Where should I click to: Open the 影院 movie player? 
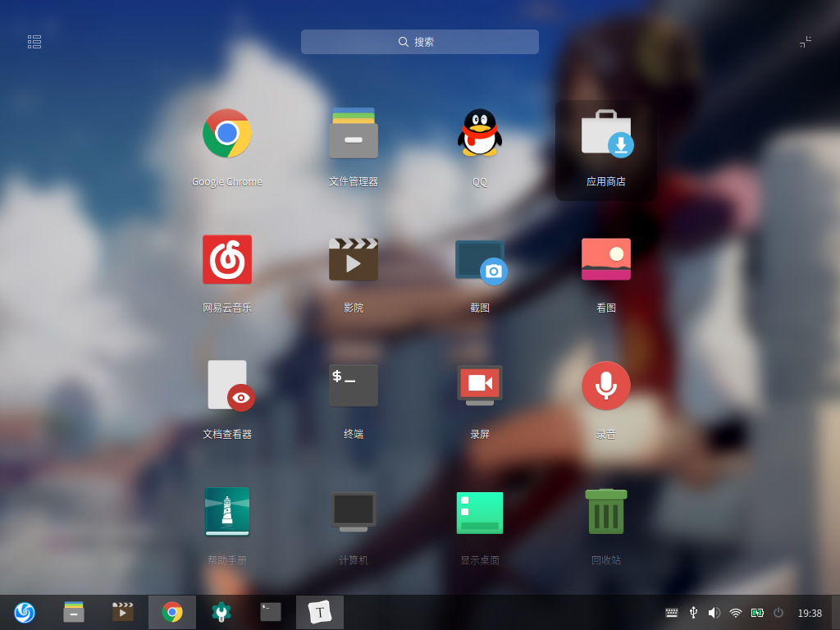pos(354,260)
